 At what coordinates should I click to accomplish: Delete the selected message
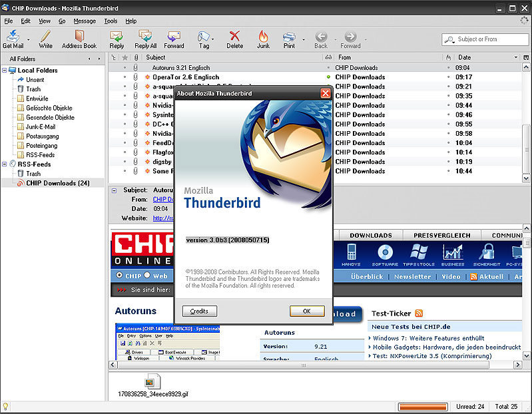(x=234, y=36)
